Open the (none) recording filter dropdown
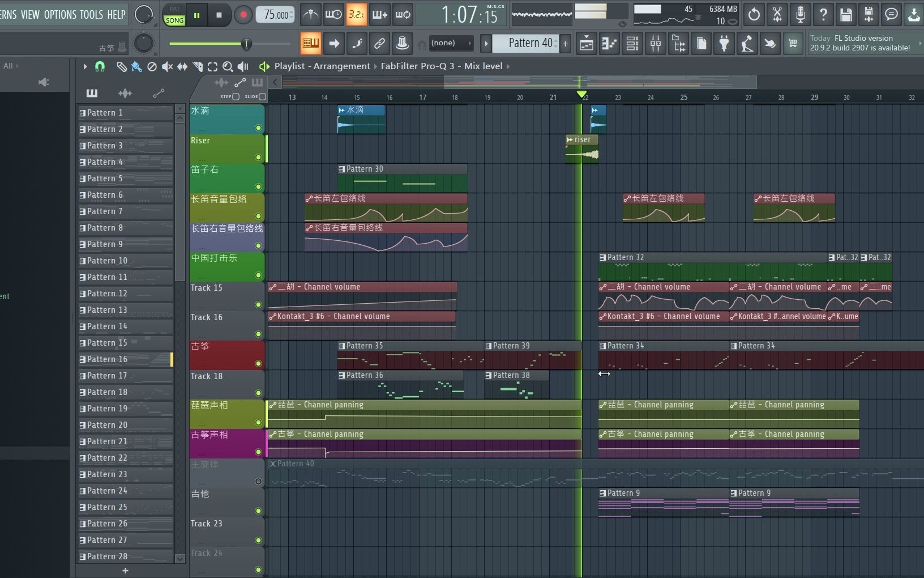This screenshot has height=578, width=924. (x=451, y=43)
